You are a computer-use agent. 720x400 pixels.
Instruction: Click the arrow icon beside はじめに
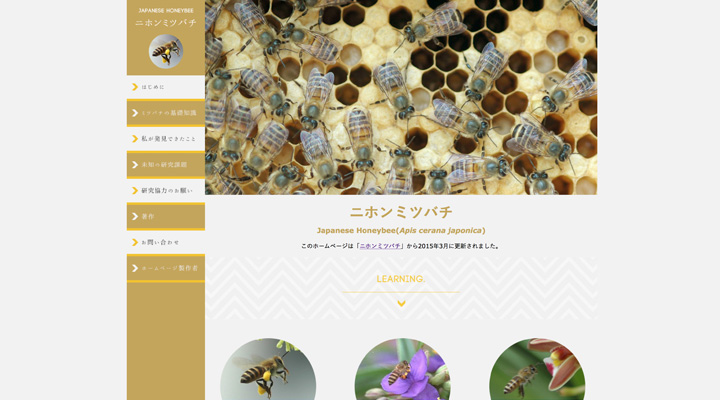coord(135,87)
